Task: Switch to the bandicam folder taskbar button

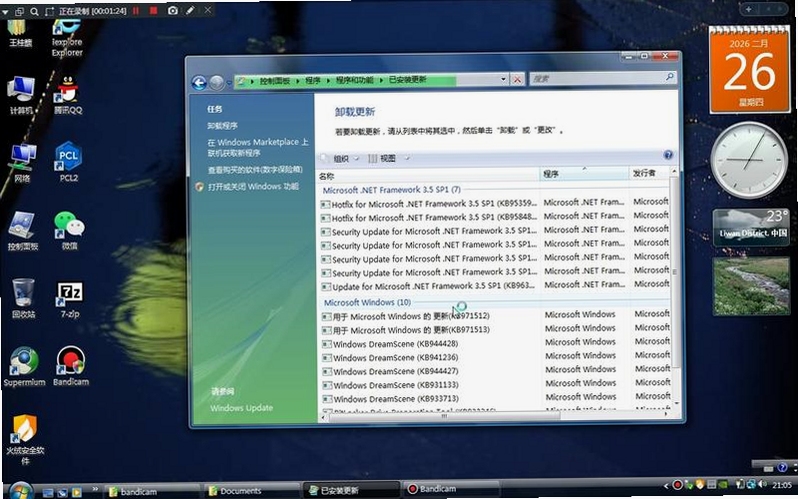Action: 152,491
